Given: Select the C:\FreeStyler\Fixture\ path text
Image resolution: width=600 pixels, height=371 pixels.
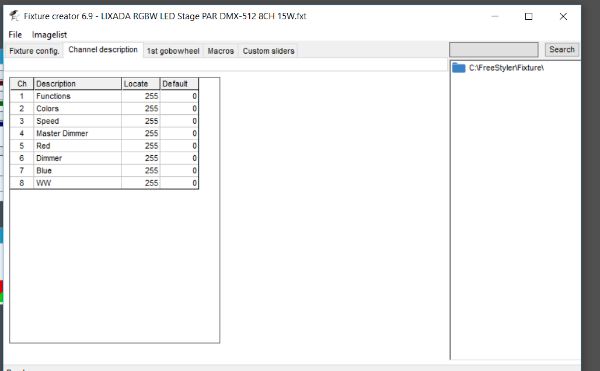Looking at the screenshot, I should [x=506, y=68].
